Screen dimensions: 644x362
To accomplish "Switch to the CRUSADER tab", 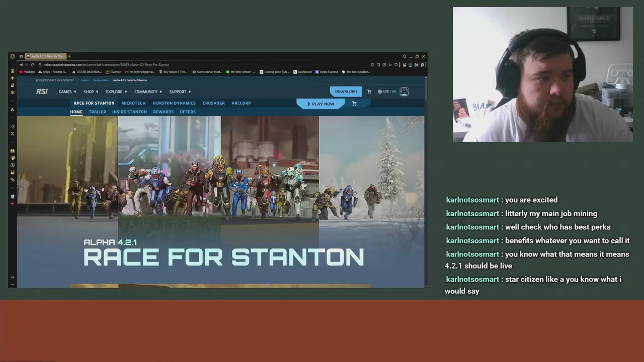I will tap(214, 103).
